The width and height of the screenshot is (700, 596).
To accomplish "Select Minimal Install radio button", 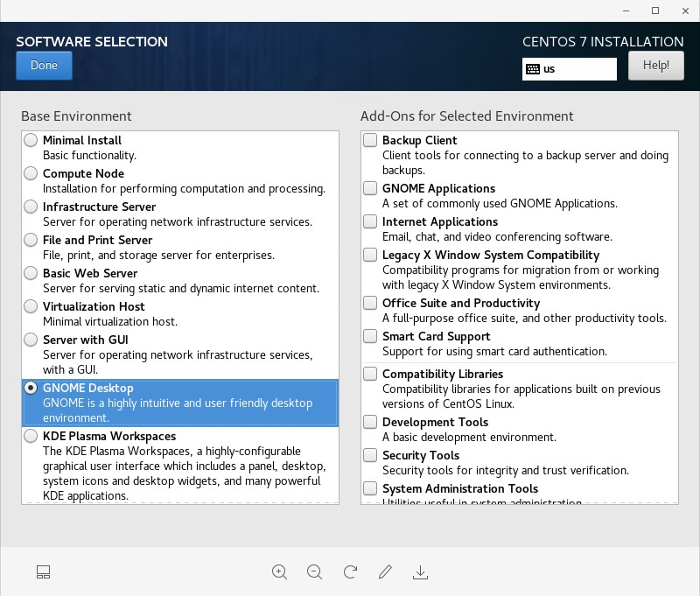I will [31, 140].
